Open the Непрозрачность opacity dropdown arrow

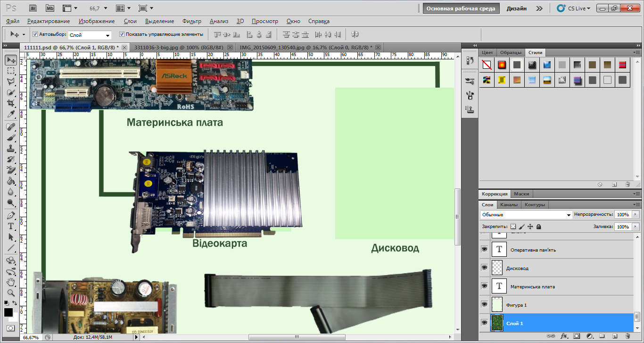(x=635, y=215)
